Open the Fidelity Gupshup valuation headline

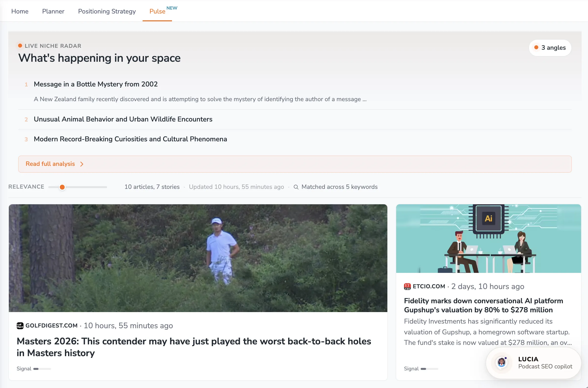[483, 305]
